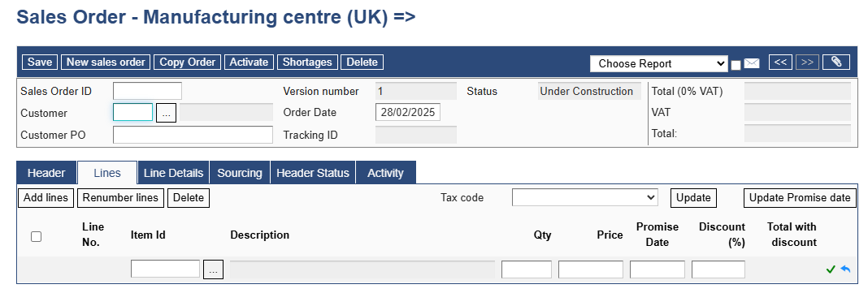Open the Choose Report dropdown

[x=659, y=63]
